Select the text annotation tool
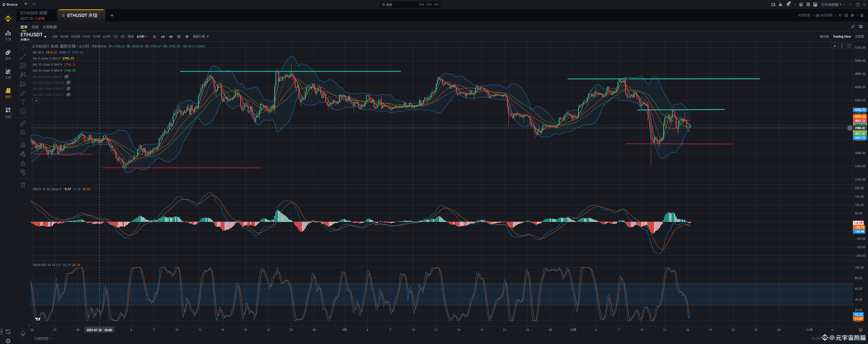The height and width of the screenshot is (344, 868). coord(23,102)
